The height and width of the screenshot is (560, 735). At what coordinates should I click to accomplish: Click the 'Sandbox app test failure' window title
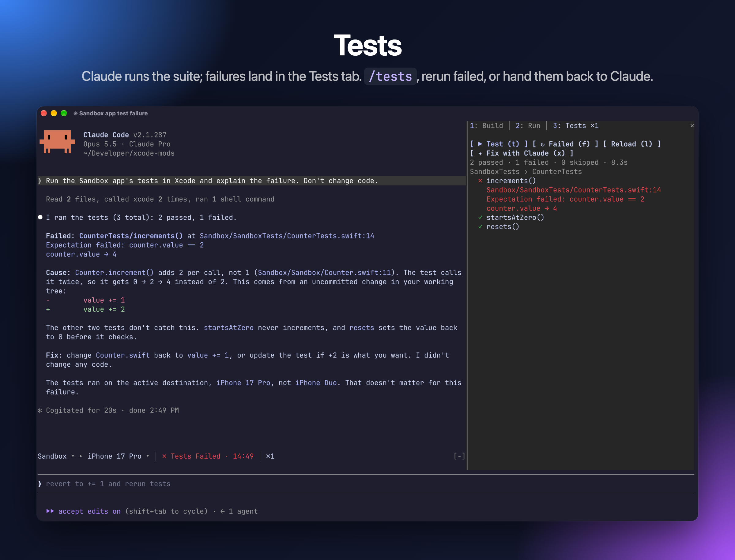click(x=113, y=113)
